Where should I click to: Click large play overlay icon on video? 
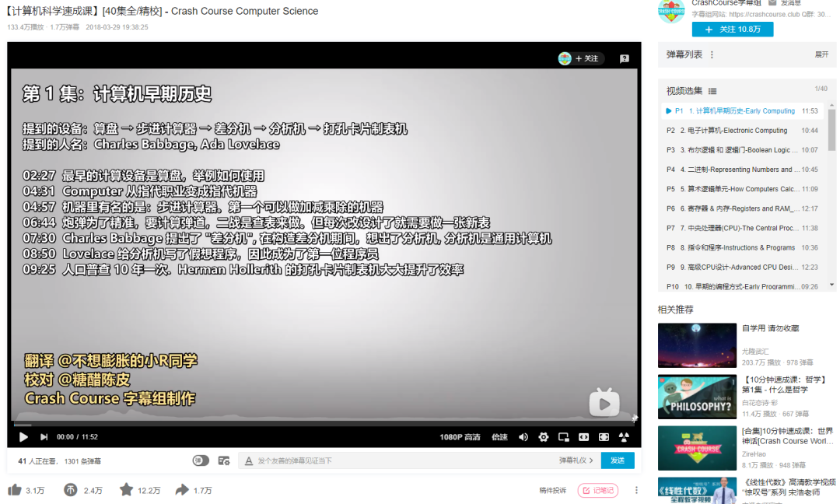[x=604, y=404]
